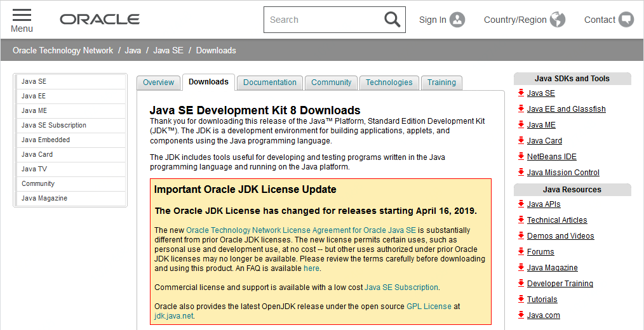The height and width of the screenshot is (330, 644).
Task: Open the GPL License link
Action: point(429,306)
